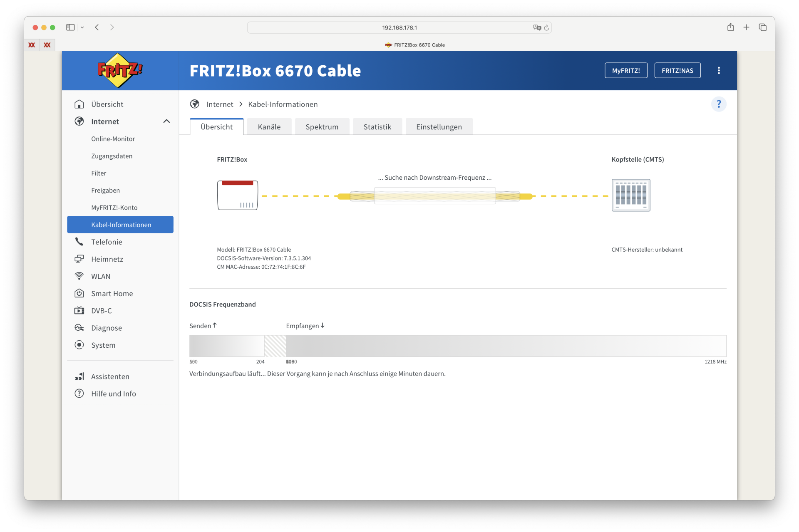Click the CM MAC-Adresse text
799x532 pixels.
coord(261,267)
